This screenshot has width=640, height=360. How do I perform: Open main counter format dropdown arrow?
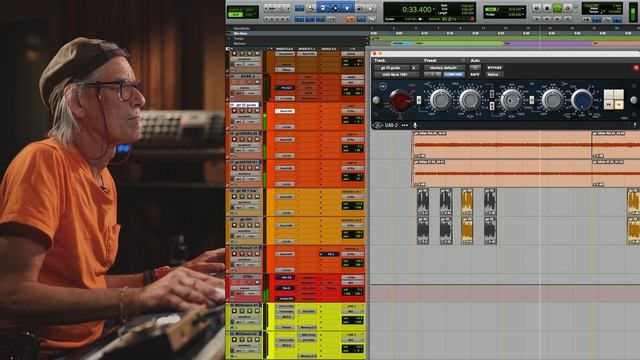tap(434, 9)
